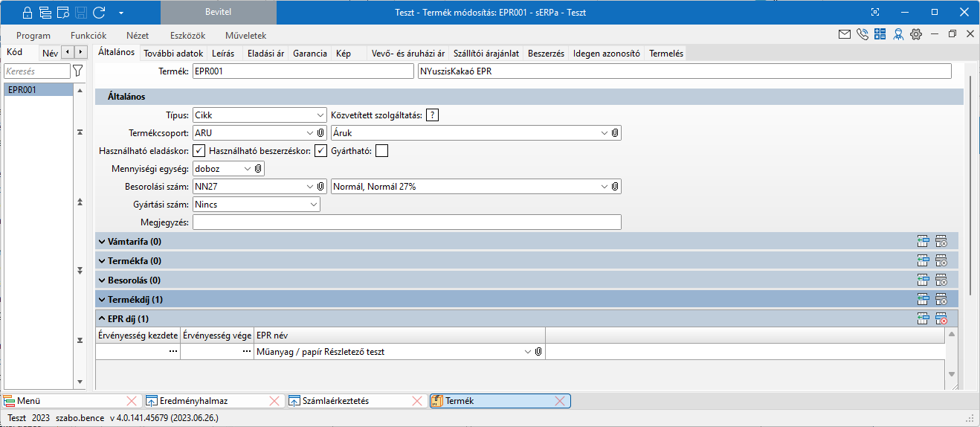Click the refresh icon in title bar

click(99, 12)
